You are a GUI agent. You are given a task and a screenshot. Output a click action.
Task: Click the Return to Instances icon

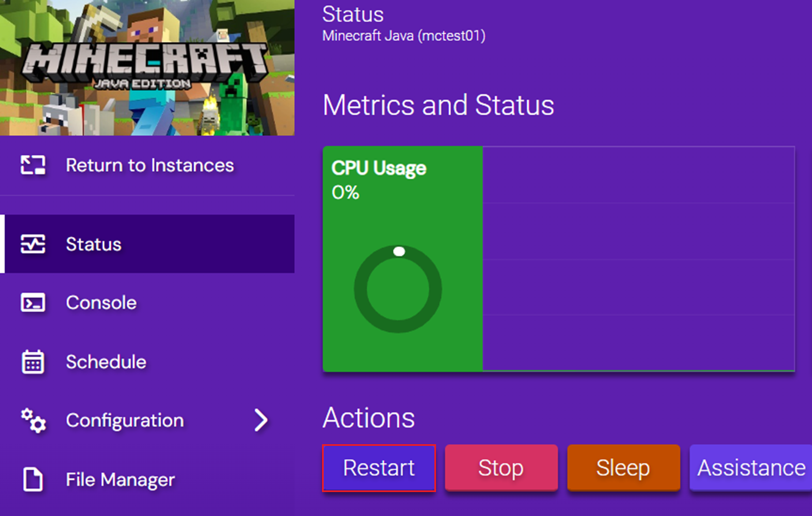click(x=33, y=165)
